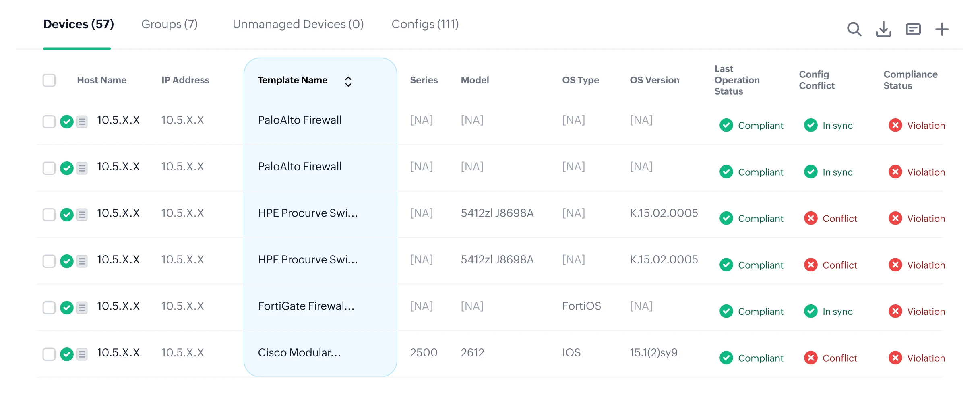Click the Violation icon on the first PaloAlto row

point(895,125)
